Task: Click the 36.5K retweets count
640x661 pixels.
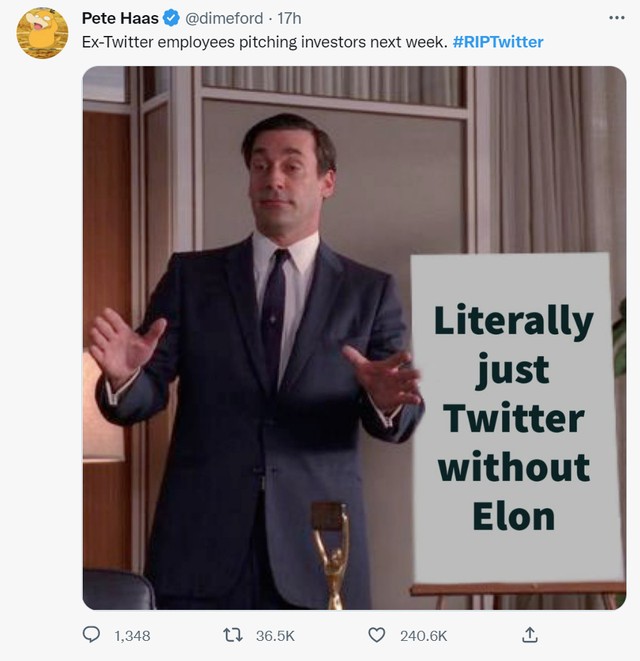Action: (x=273, y=635)
